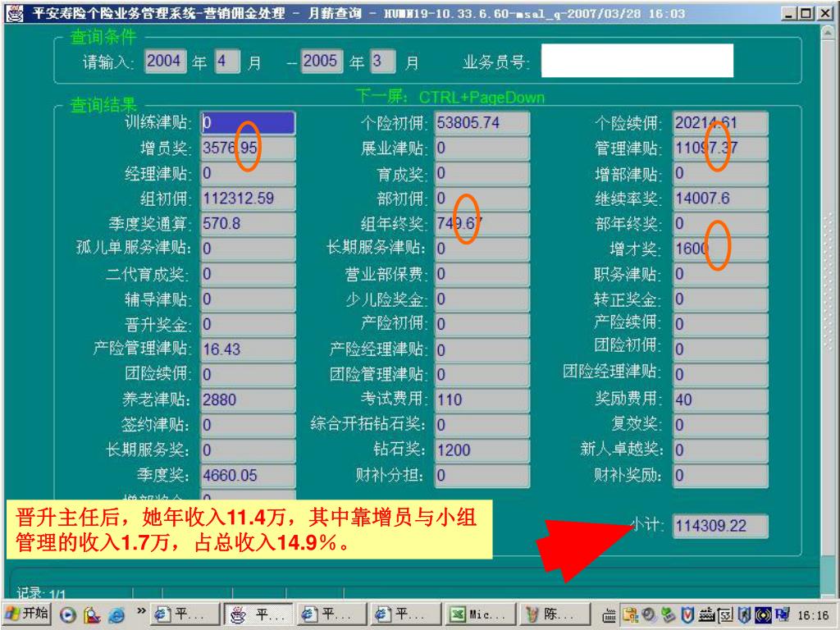
Task: Click the start month field 4
Action: [227, 61]
